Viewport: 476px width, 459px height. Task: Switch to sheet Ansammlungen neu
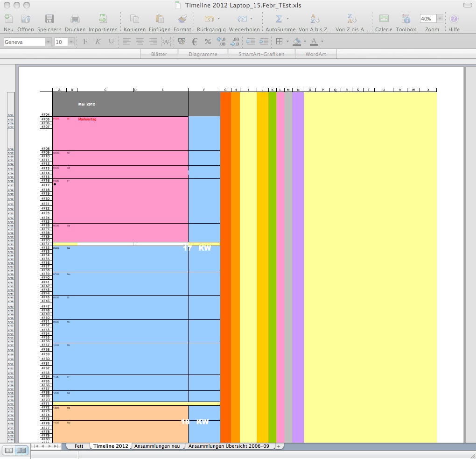pyautogui.click(x=157, y=446)
